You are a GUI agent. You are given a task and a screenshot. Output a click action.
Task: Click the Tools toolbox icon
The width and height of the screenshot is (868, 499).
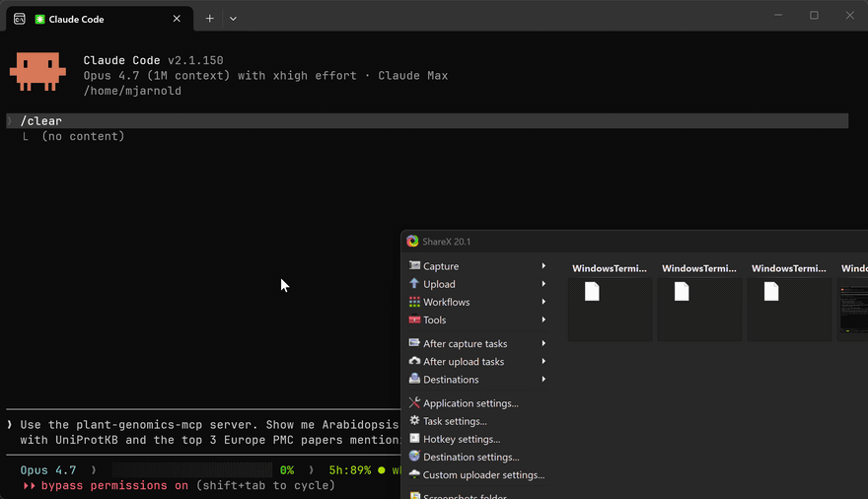click(x=414, y=320)
